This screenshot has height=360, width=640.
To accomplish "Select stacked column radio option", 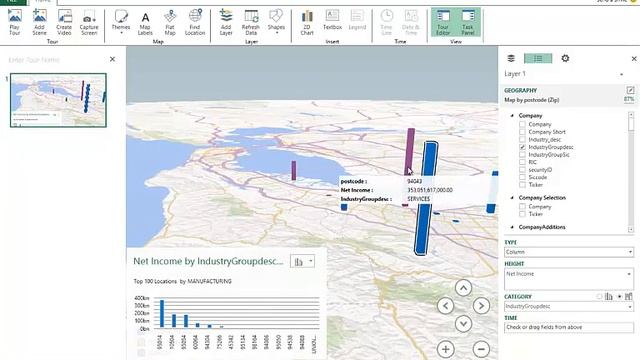I will pos(620,297).
